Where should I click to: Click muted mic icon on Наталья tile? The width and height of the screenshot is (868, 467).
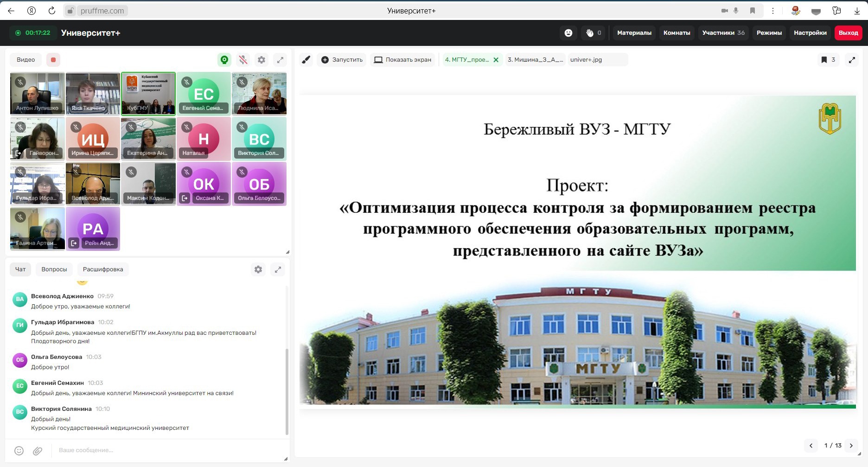click(187, 127)
